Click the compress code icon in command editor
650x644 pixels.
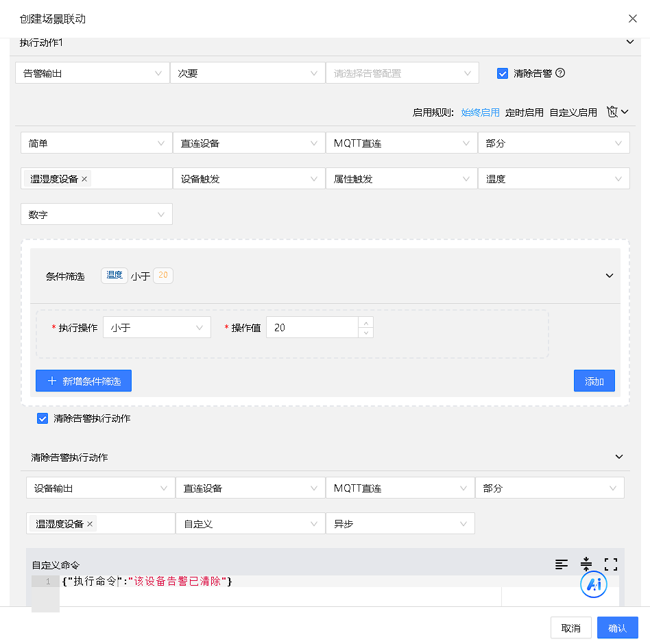point(586,564)
